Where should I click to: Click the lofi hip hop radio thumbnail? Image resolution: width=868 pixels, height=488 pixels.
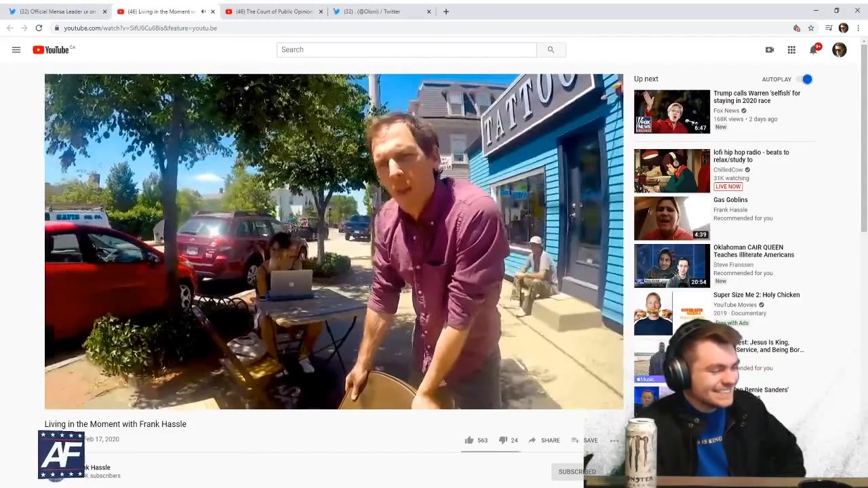point(672,171)
